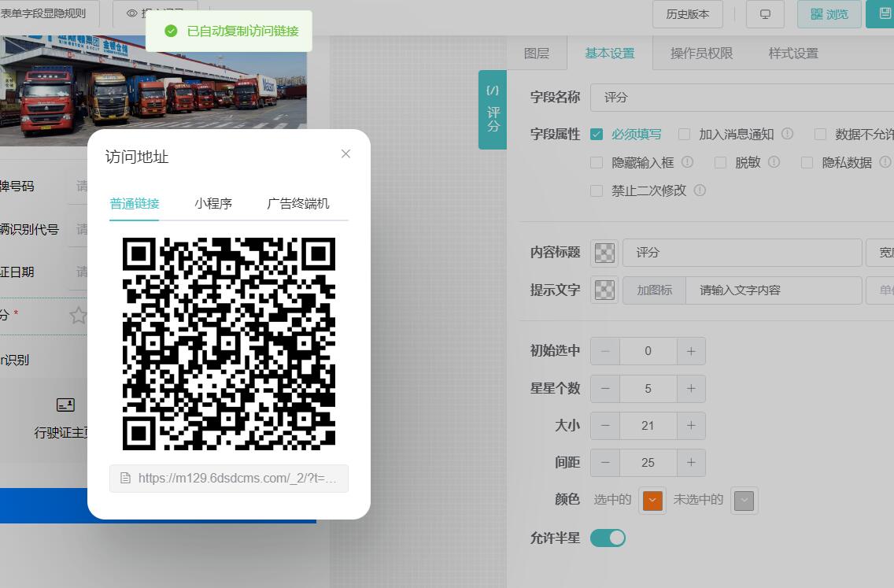Viewport: 894px width, 588px height.
Task: Decrease 间距 with minus button
Action: click(605, 463)
